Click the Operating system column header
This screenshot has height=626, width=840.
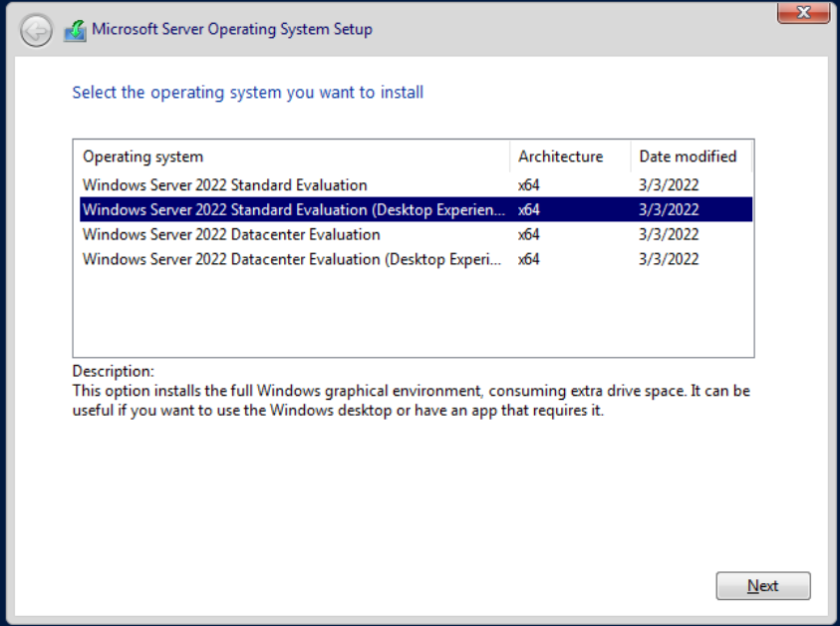click(x=142, y=156)
